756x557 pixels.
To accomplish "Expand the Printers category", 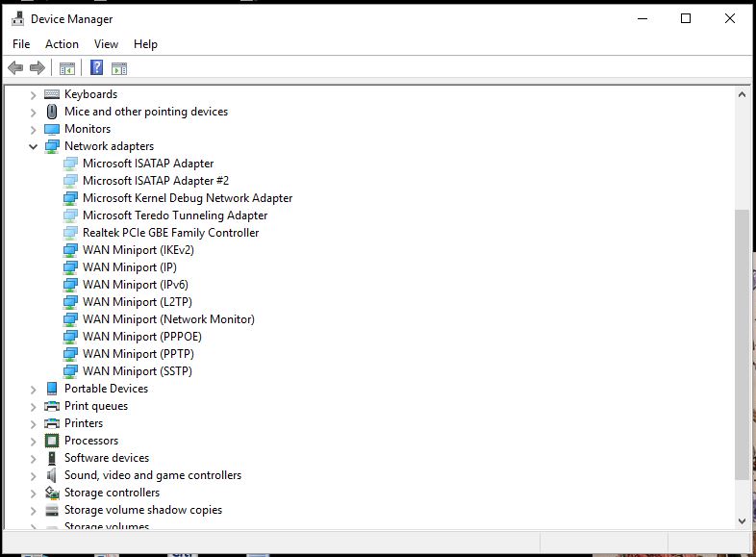I will pos(33,424).
